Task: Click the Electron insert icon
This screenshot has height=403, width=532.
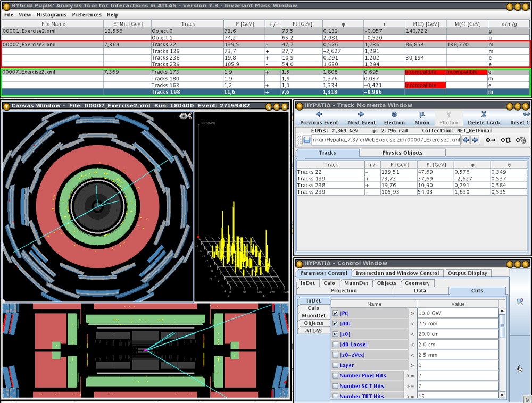Action: click(x=394, y=114)
